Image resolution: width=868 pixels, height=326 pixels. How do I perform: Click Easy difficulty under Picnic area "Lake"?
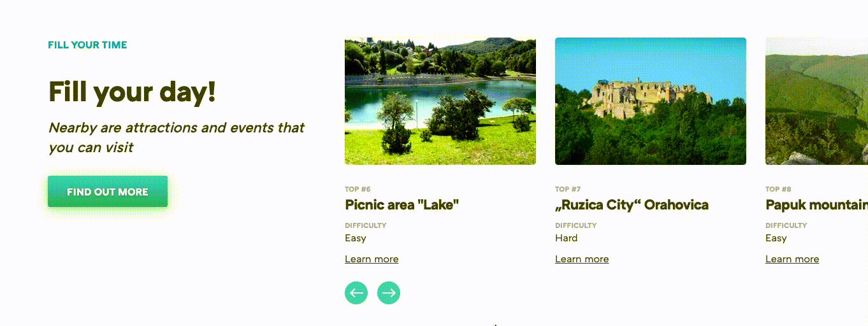tap(356, 238)
